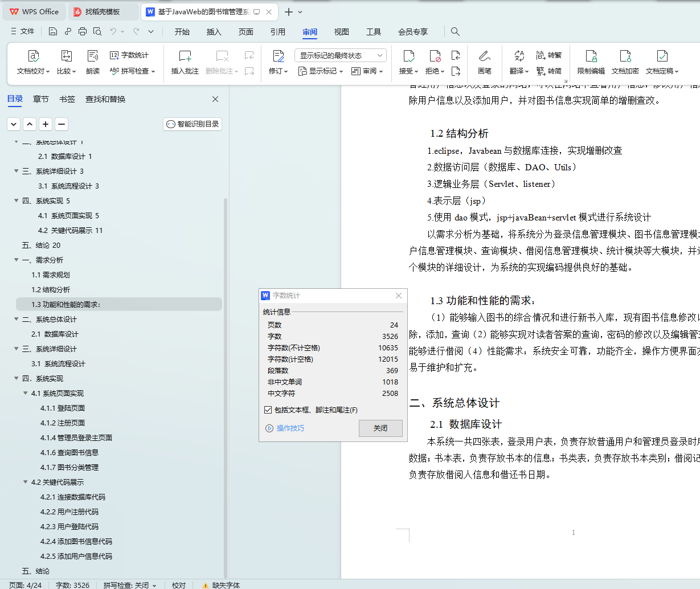
Task: Switch to the 章节 navigation tab
Action: click(41, 99)
